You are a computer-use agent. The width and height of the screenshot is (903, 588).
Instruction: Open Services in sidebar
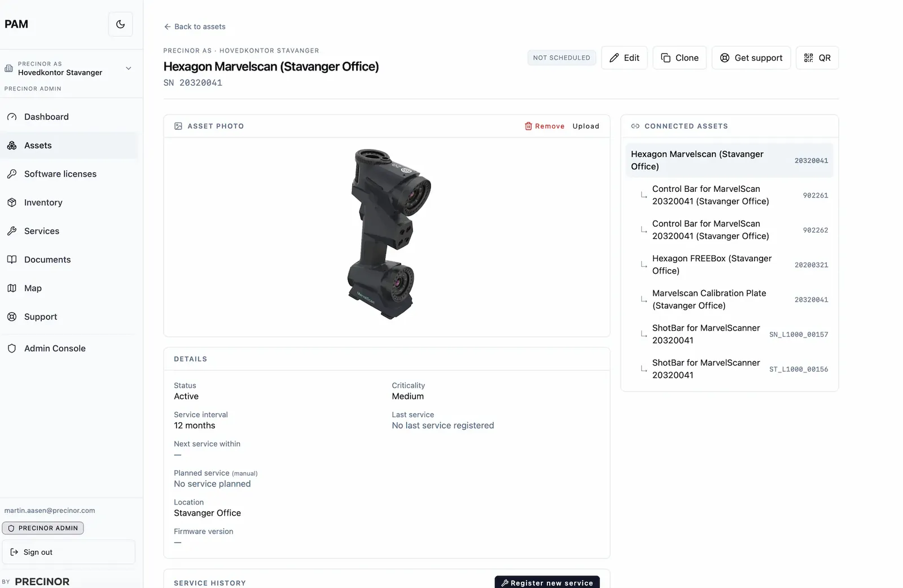tap(69, 231)
